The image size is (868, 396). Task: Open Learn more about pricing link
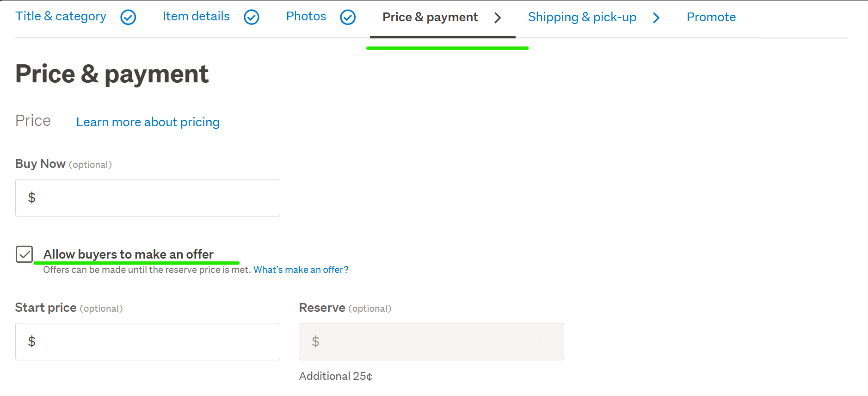[x=148, y=122]
